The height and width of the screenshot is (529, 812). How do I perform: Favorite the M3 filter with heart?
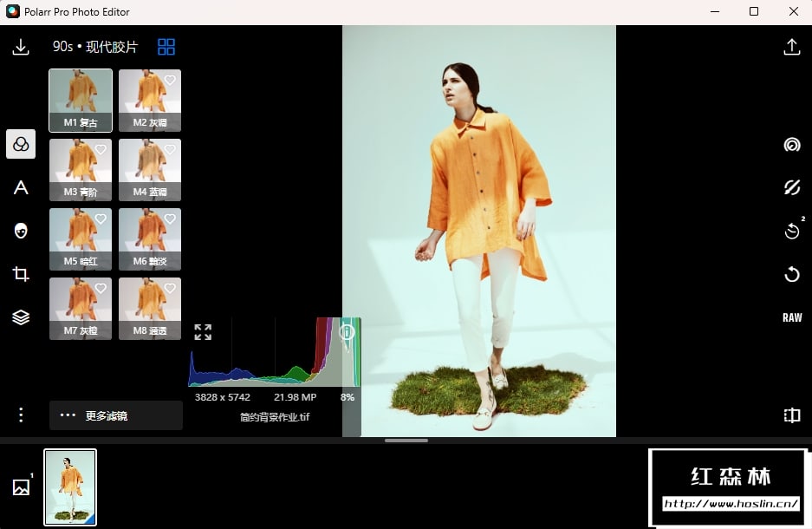tap(101, 149)
